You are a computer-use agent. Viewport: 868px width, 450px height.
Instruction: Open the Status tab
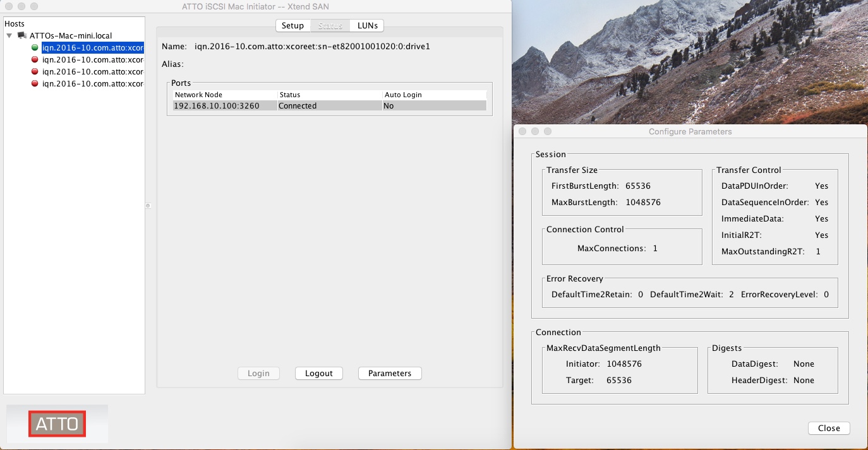click(330, 26)
